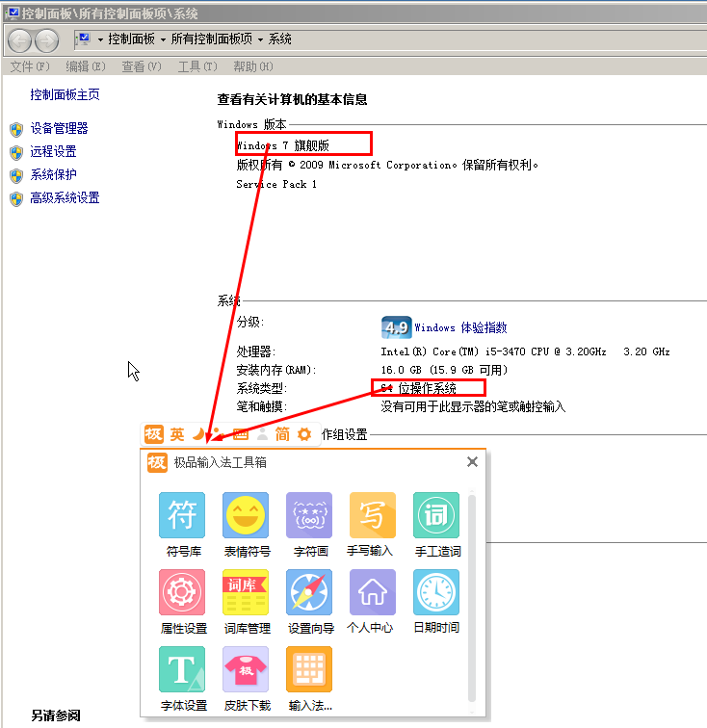The width and height of the screenshot is (707, 728).
Task: Open the 帮助(H) menu
Action: 253,66
